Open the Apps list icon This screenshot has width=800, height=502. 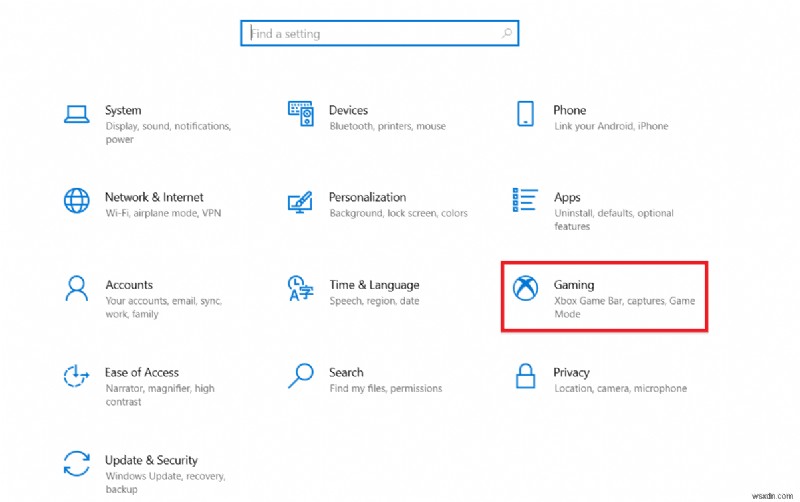click(x=525, y=198)
